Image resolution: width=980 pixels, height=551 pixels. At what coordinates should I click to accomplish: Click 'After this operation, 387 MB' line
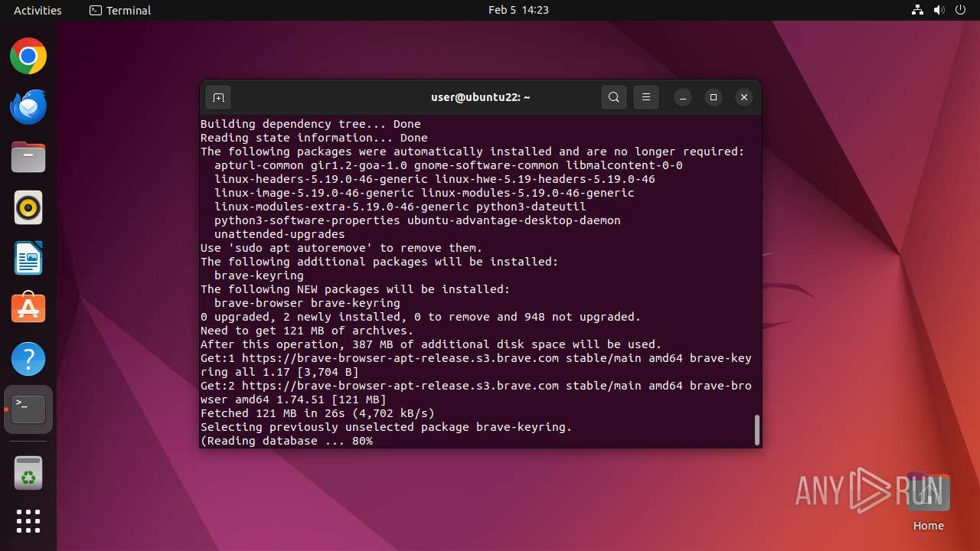click(431, 344)
